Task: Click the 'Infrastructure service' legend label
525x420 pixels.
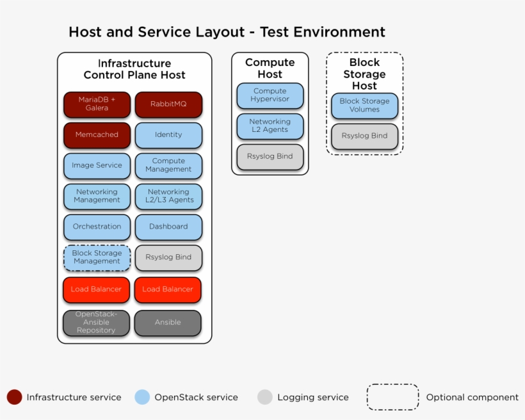Action: [x=74, y=397]
